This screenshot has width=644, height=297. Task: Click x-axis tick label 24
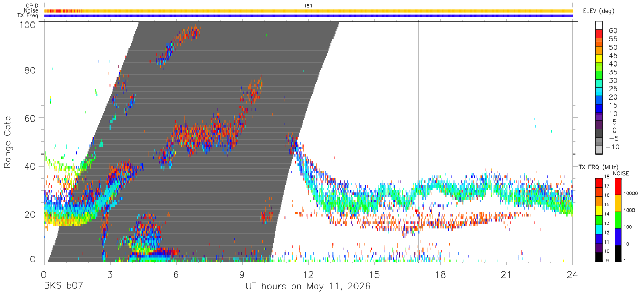point(573,274)
